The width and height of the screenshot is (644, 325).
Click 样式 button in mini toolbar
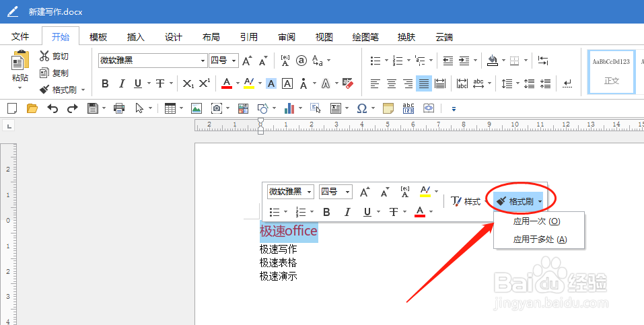466,201
